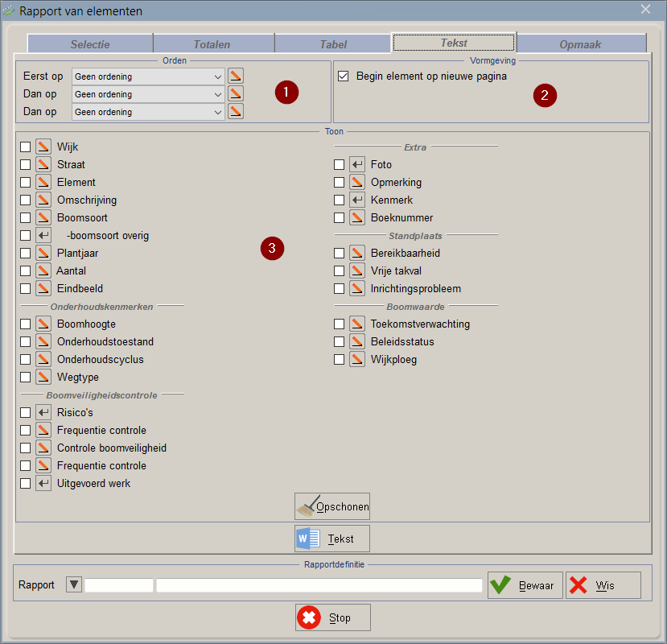Click the pencil icon next to Boomsoort
667x644 pixels.
(x=43, y=217)
